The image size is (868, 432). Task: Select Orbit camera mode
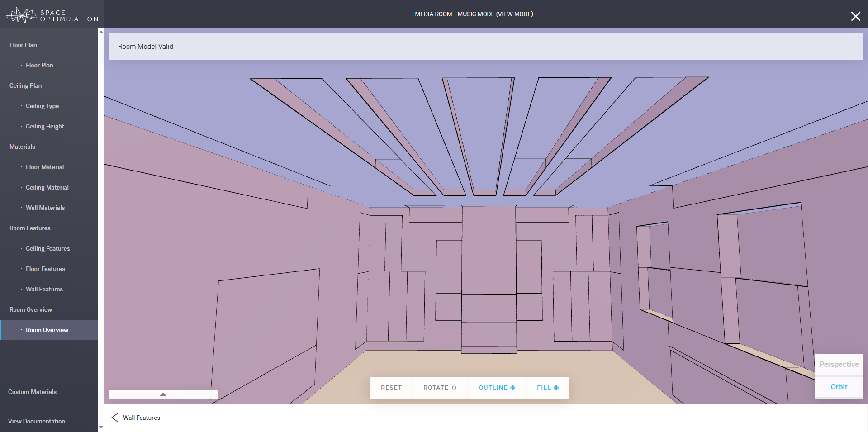[839, 387]
